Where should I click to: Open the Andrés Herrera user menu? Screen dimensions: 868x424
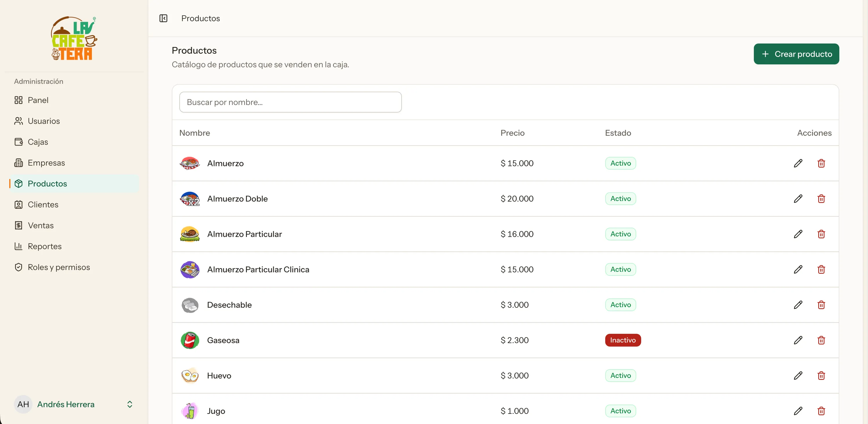coord(74,404)
